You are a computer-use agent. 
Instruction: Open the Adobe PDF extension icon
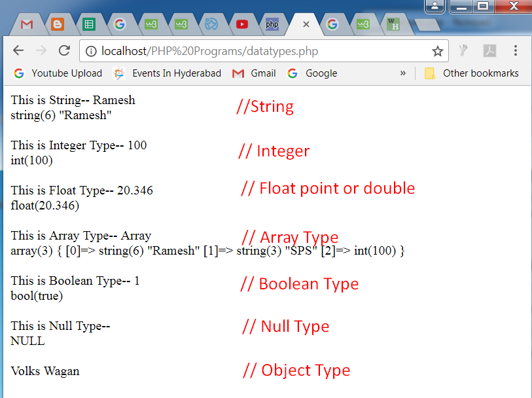tap(488, 50)
